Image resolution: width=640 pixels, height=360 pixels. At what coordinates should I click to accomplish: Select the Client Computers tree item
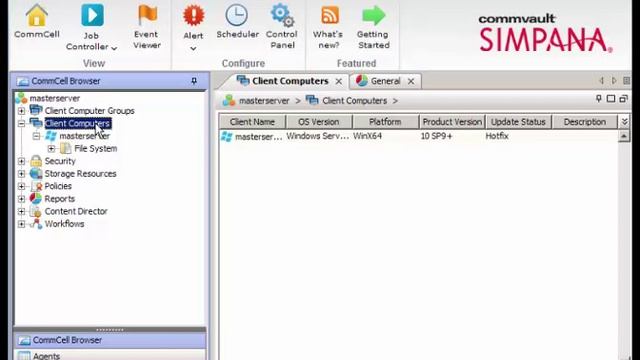tap(78, 123)
